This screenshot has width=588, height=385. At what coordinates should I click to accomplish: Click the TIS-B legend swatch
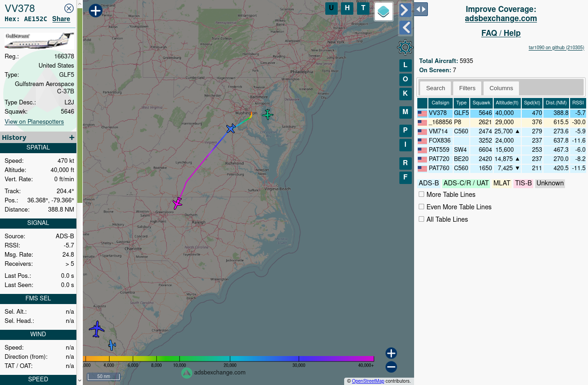click(x=523, y=183)
